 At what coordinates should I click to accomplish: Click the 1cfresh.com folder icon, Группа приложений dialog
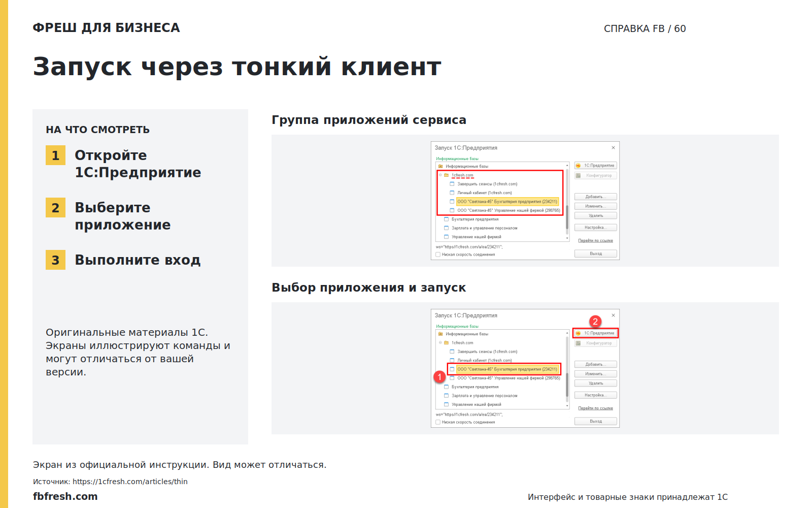point(447,175)
